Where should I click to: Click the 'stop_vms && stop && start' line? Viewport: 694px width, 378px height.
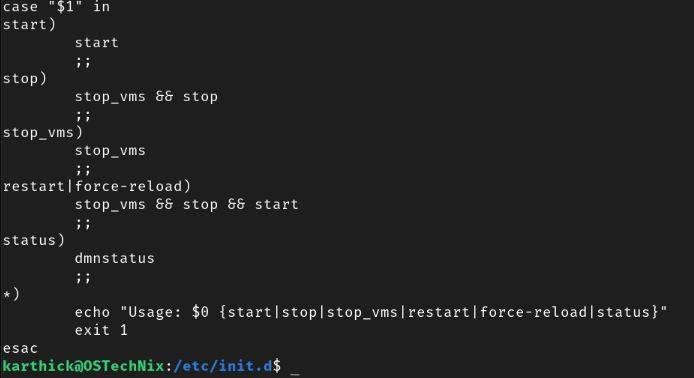click(187, 204)
